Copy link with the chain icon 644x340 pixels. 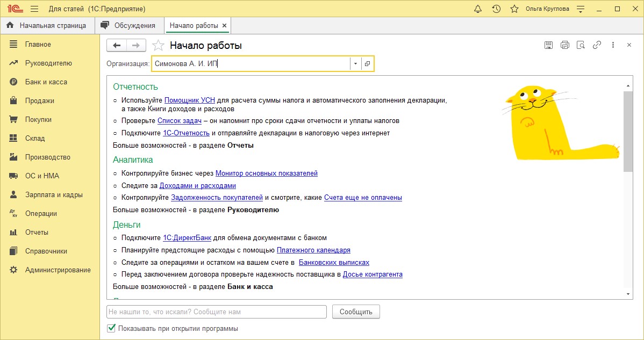(x=597, y=45)
